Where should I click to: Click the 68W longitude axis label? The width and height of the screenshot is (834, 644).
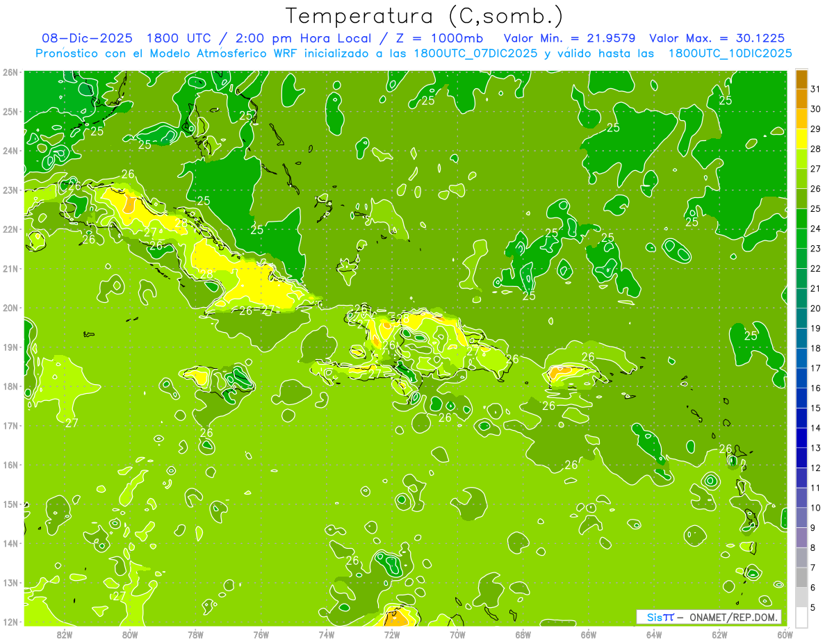(523, 634)
